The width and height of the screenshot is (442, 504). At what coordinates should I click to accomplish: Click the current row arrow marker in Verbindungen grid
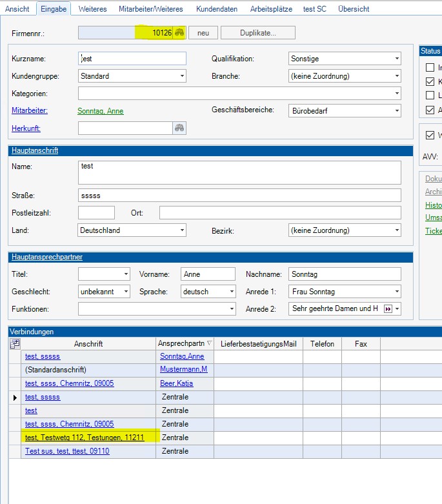coord(15,398)
